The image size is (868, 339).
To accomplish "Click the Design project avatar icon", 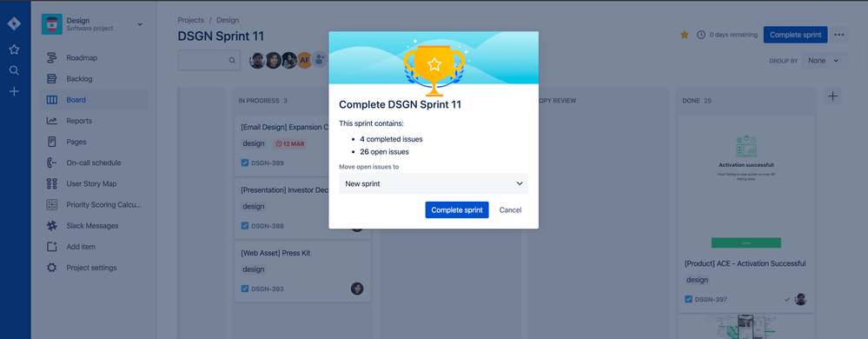I will (51, 24).
